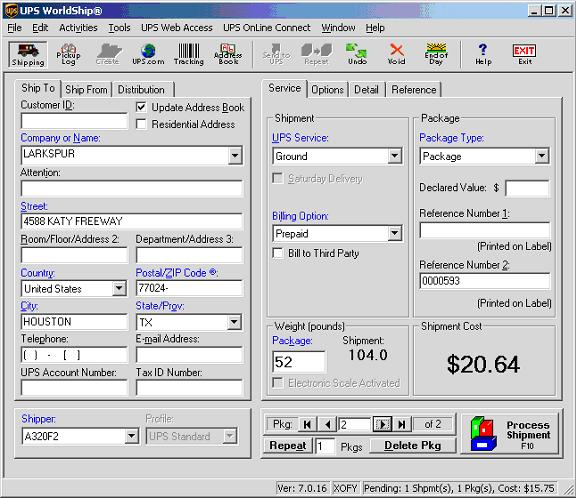Image resolution: width=576 pixels, height=498 pixels.
Task: Click the Process Shipment button
Action: pyautogui.click(x=511, y=435)
